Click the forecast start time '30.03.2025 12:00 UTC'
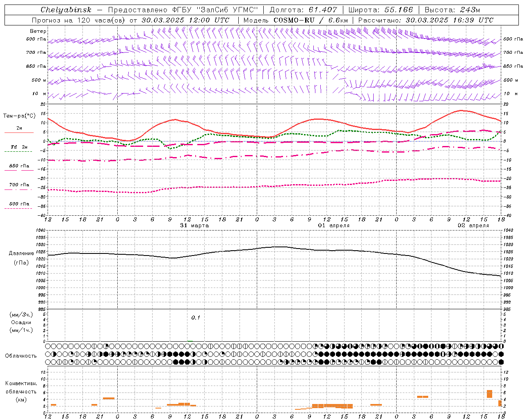Screen dimensions: 525x420 pyautogui.click(x=185, y=20)
